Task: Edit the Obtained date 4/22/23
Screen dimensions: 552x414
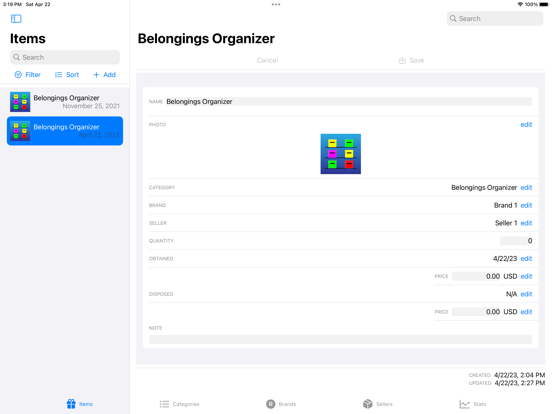Action: [526, 259]
